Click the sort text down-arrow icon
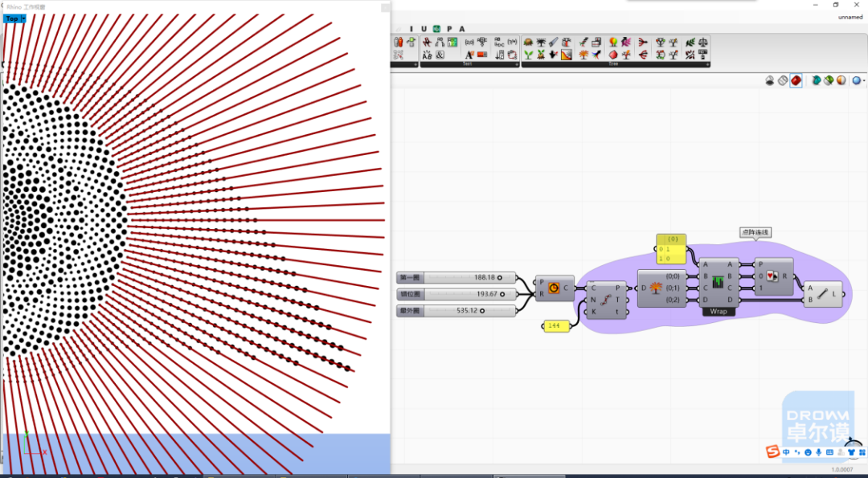This screenshot has height=478, width=868. tap(499, 54)
